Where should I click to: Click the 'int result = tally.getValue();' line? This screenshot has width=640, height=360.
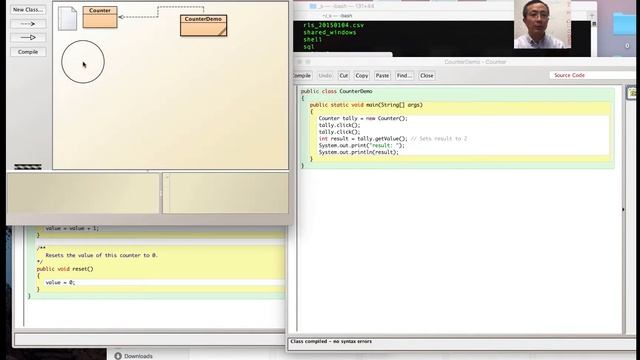(363, 139)
